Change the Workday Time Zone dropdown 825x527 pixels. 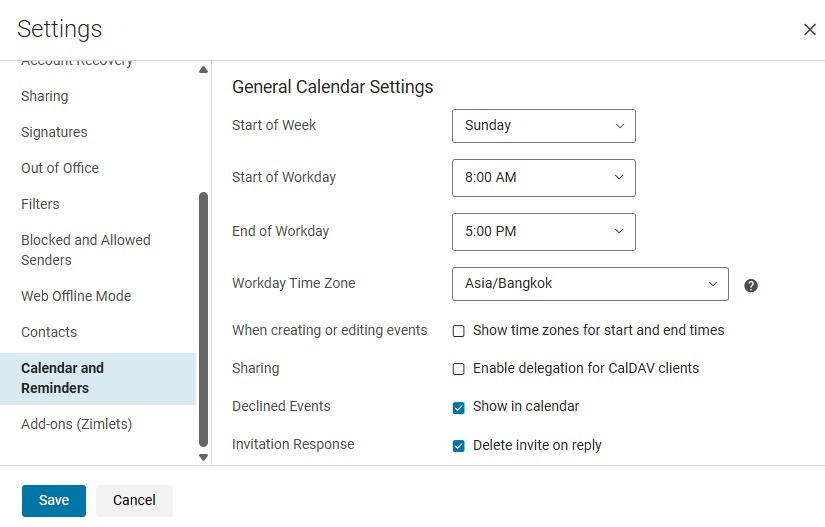(590, 284)
